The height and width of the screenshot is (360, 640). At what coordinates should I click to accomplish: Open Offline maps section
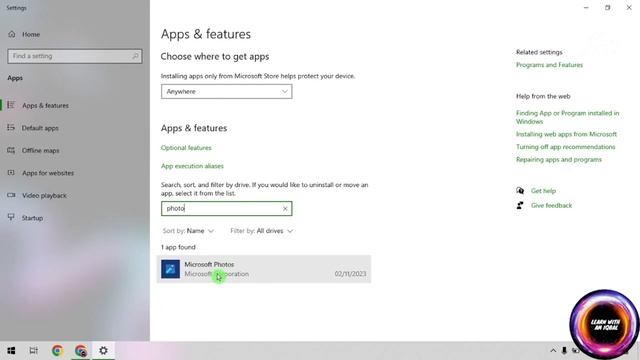click(40, 150)
